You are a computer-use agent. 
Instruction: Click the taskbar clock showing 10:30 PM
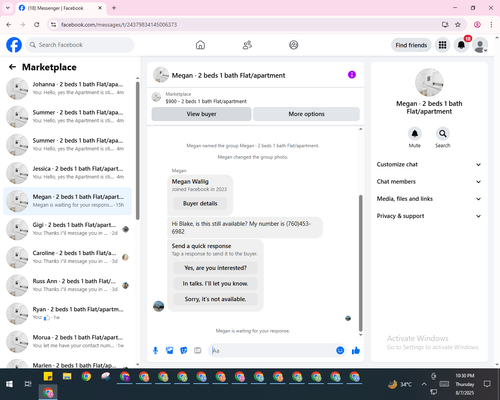(465, 384)
